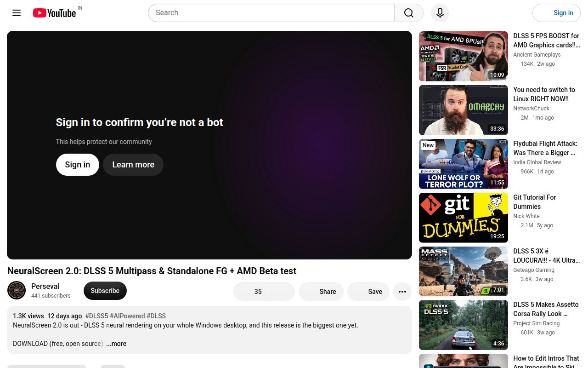Follow the #DLSS5 hashtag
Viewport: 588px width, 368px height.
tap(96, 316)
